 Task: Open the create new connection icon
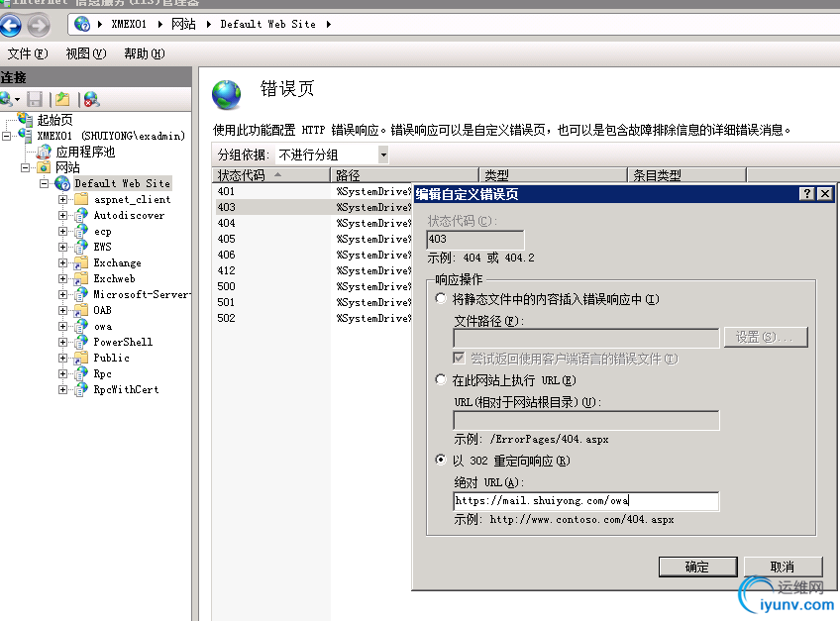pos(8,98)
